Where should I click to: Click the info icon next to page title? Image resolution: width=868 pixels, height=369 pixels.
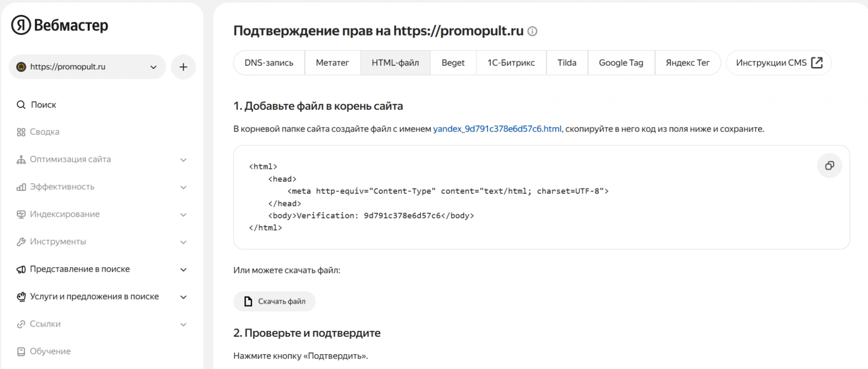pyautogui.click(x=532, y=31)
